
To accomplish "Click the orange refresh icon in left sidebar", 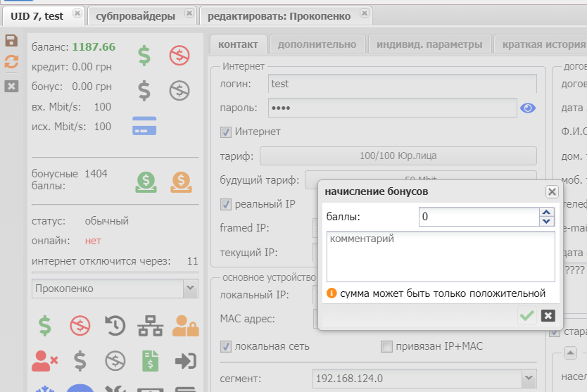I will click(11, 62).
